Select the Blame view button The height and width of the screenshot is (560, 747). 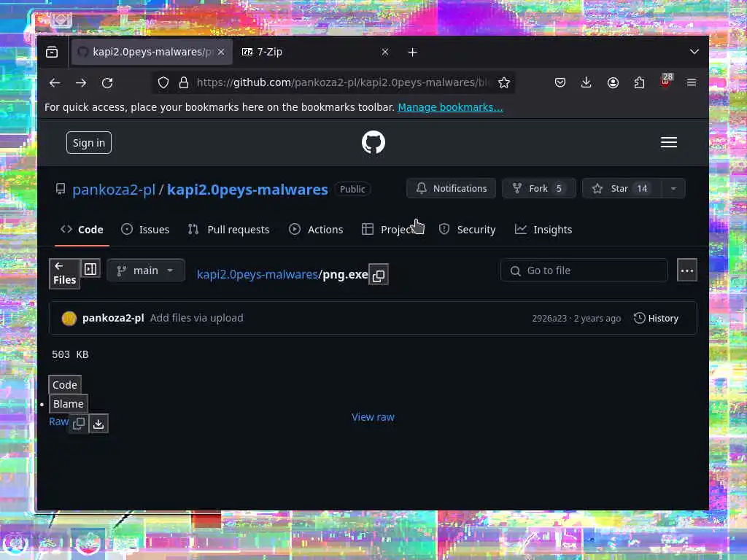coord(68,404)
